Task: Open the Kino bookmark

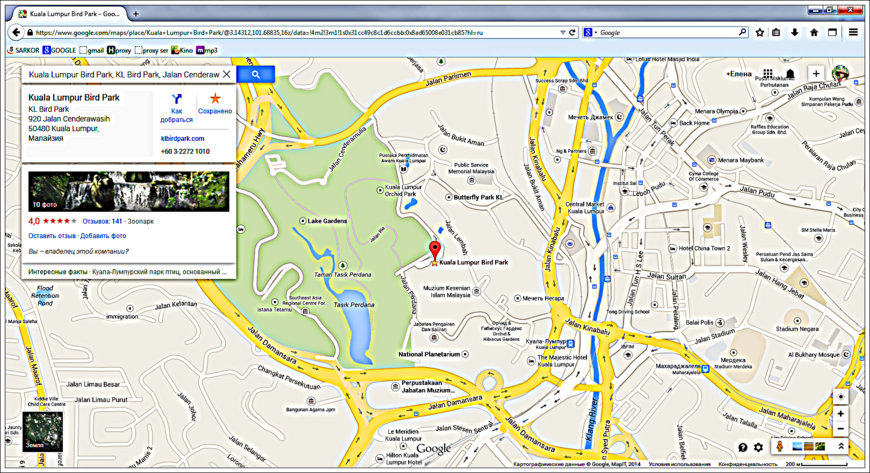Action: tap(182, 50)
